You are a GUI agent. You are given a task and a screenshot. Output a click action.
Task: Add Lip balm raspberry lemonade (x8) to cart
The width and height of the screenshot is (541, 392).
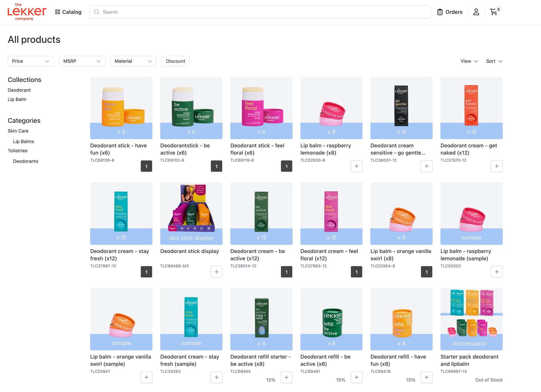(356, 166)
